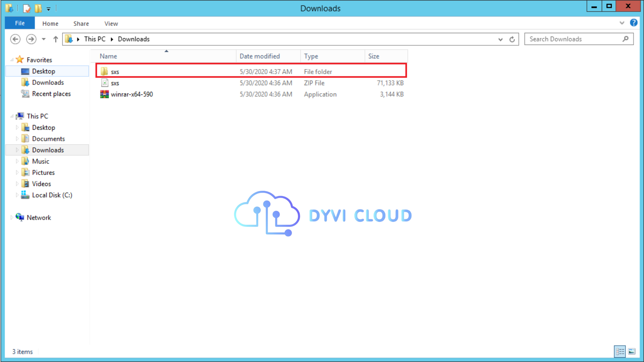Select Desktop under Favorites
This screenshot has height=362, width=644.
pos(47,71)
